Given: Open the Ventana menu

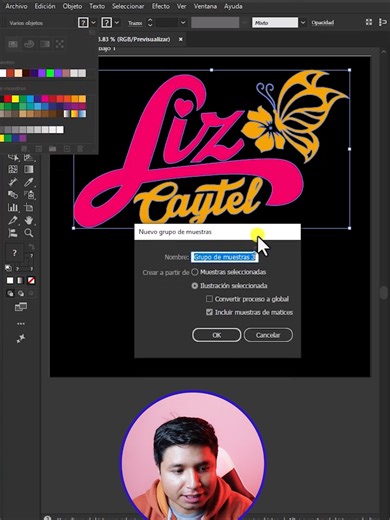Looking at the screenshot, I should click(x=205, y=6).
